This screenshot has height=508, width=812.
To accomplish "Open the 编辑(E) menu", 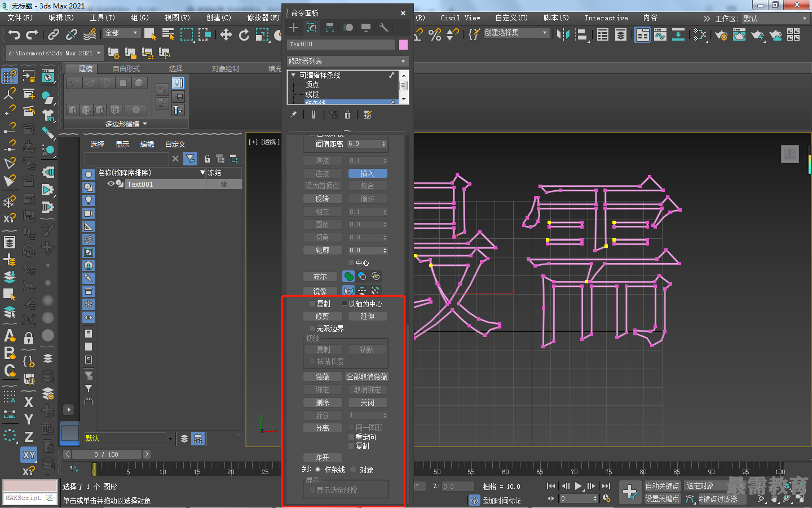I will (x=61, y=18).
